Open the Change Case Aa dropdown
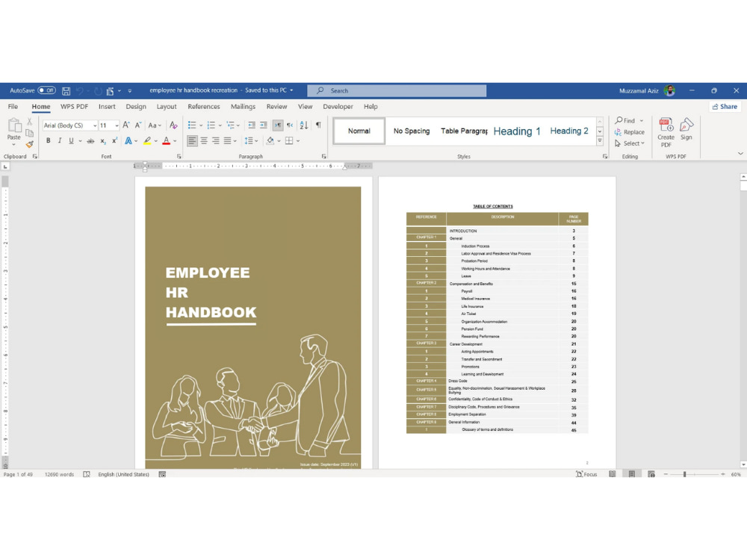Image resolution: width=747 pixels, height=560 pixels. (x=155, y=125)
